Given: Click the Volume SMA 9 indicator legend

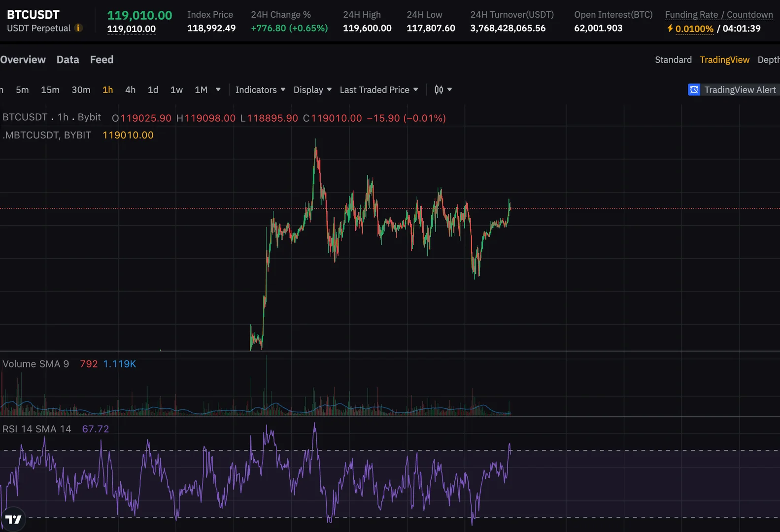Looking at the screenshot, I should pyautogui.click(x=35, y=364).
